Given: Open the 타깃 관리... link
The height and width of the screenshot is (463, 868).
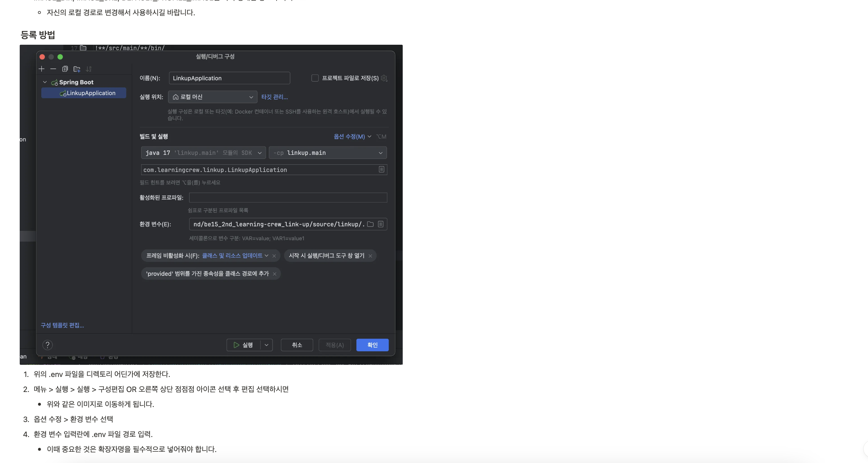Looking at the screenshot, I should (x=274, y=97).
